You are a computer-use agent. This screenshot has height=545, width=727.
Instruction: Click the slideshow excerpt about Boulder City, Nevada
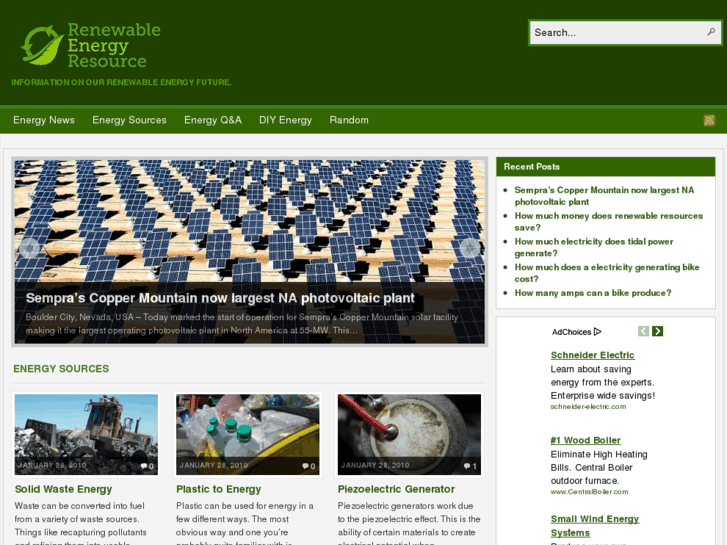tap(242, 324)
